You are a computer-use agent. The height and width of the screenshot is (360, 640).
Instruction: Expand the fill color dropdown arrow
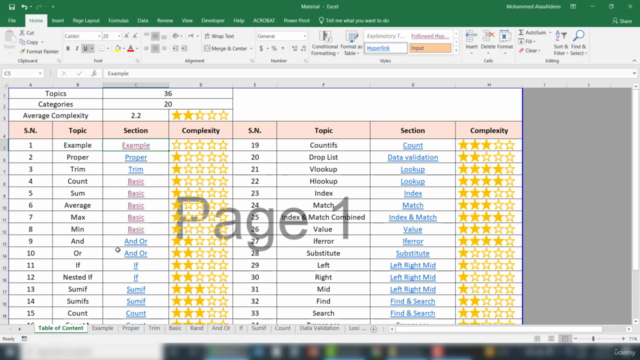coord(124,49)
